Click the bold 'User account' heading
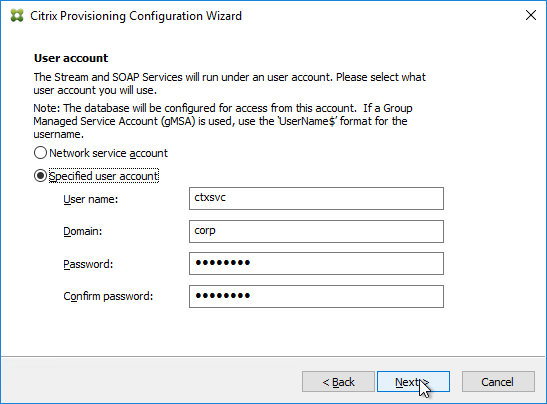This screenshot has width=547, height=404. [71, 58]
